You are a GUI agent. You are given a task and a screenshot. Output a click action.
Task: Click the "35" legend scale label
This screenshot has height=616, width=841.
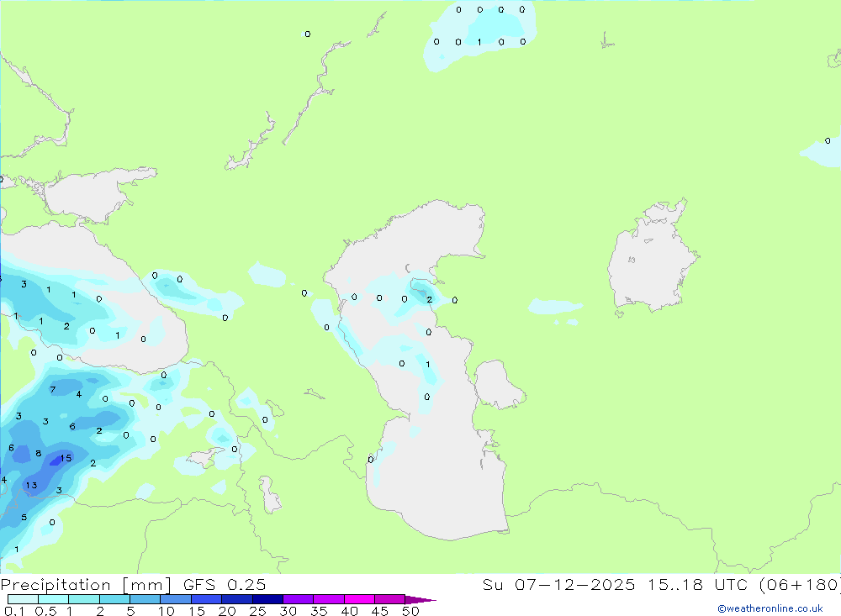click(319, 611)
